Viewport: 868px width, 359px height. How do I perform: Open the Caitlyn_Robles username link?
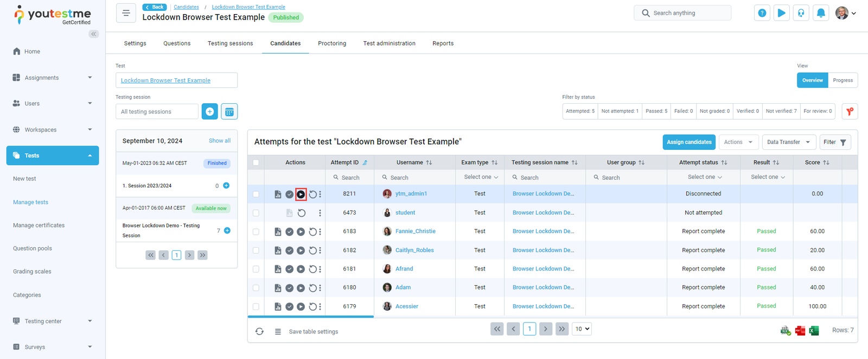pos(414,250)
